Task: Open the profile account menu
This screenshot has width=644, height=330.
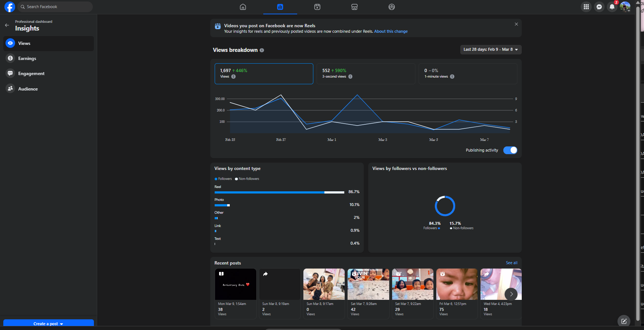Action: tap(625, 7)
